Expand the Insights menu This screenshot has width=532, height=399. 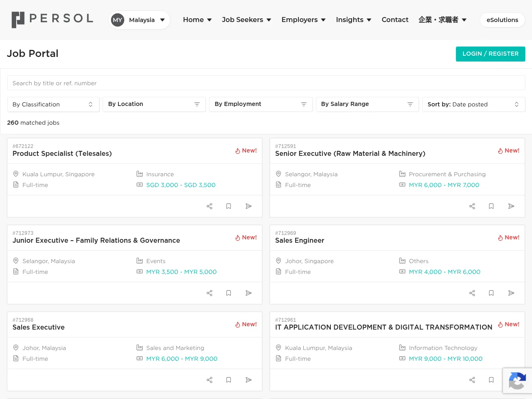click(x=354, y=20)
